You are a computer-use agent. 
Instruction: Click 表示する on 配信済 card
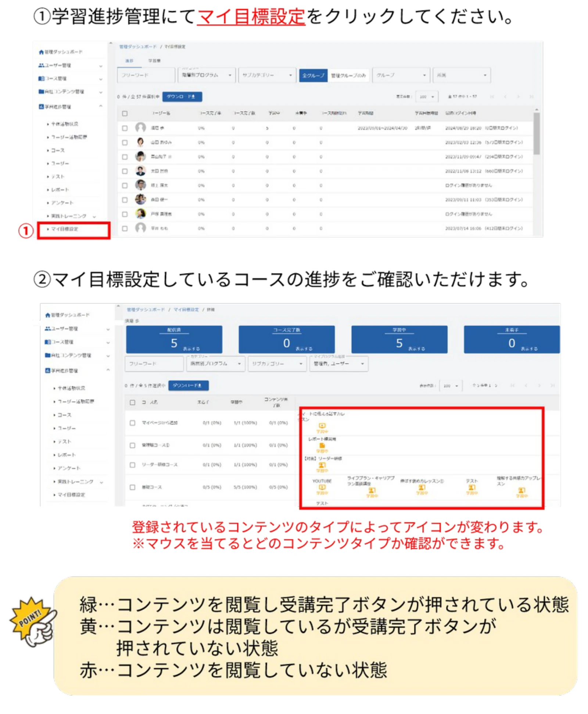(x=191, y=349)
